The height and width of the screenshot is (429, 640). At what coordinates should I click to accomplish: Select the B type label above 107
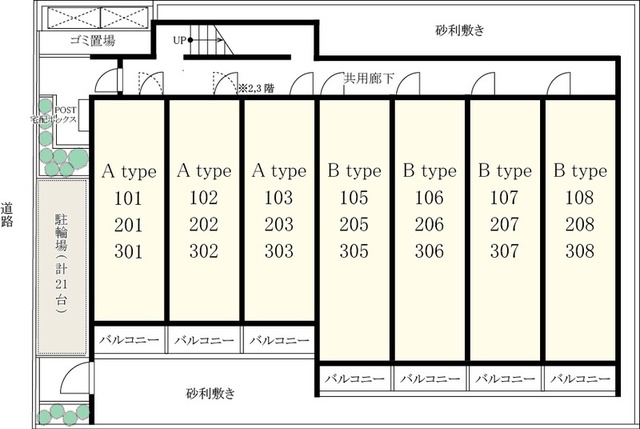pos(505,171)
